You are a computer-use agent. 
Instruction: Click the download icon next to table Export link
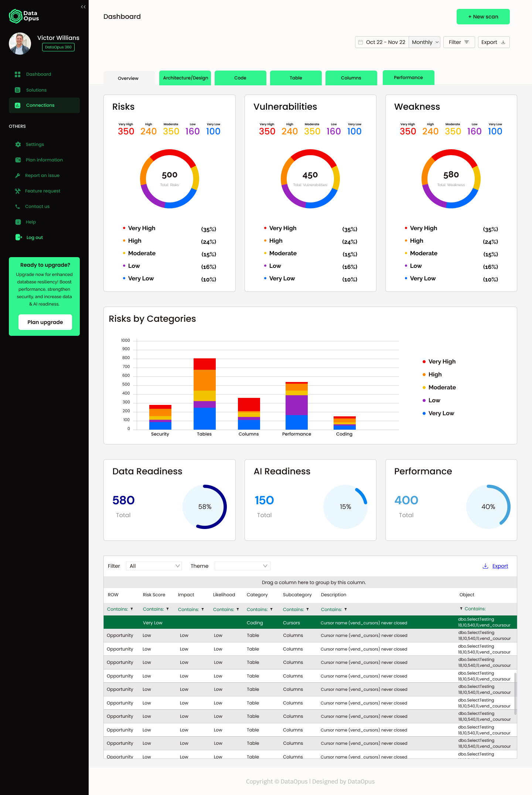485,566
